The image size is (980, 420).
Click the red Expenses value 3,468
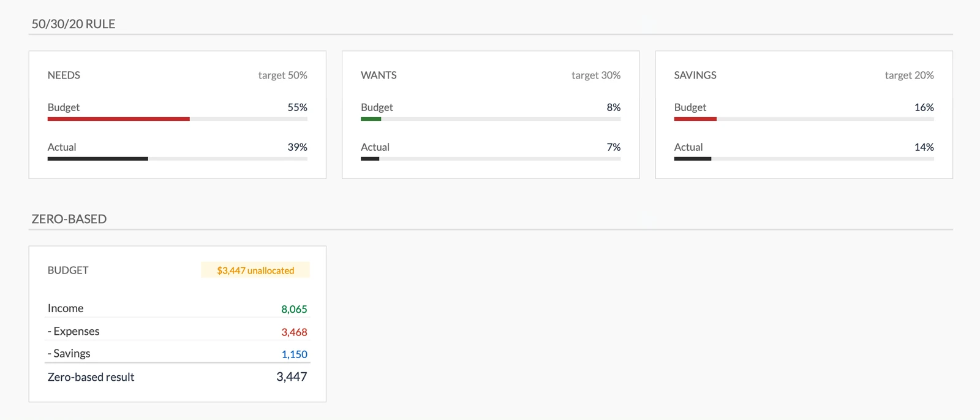pyautogui.click(x=294, y=332)
